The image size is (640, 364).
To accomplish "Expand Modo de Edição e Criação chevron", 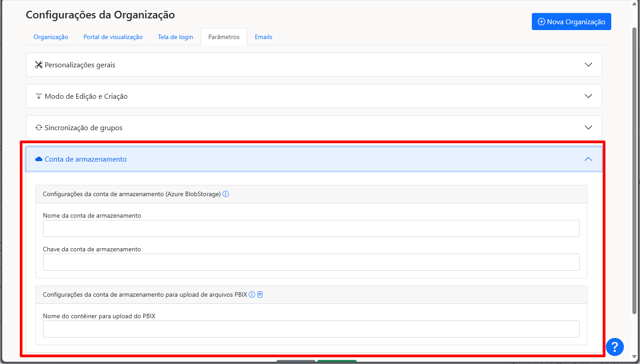I will point(588,96).
